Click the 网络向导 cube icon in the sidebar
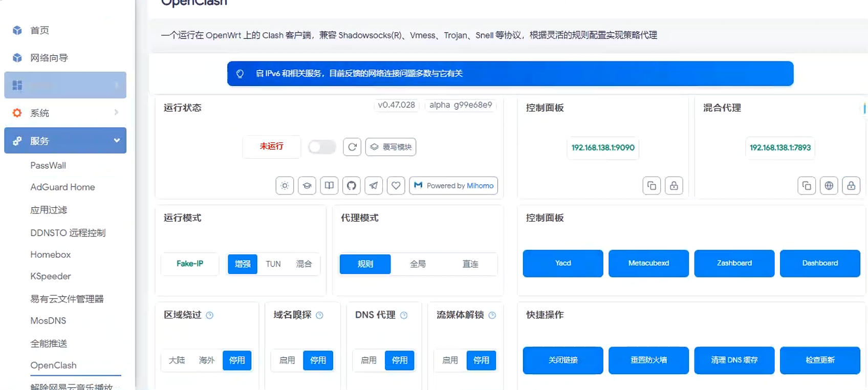The image size is (868, 390). click(17, 58)
